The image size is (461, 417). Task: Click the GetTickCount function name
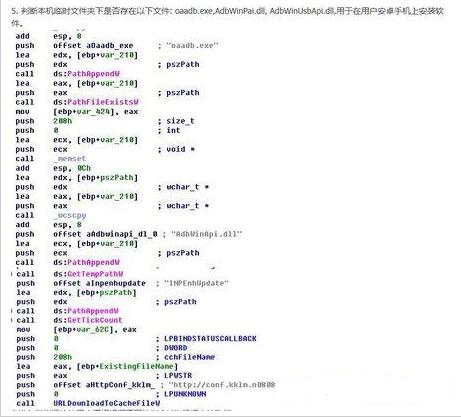95,320
